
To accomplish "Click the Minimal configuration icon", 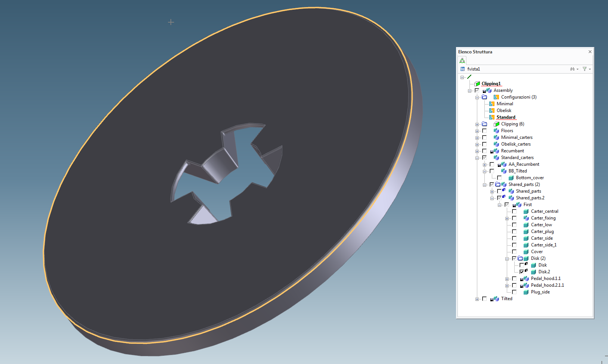I will point(492,104).
